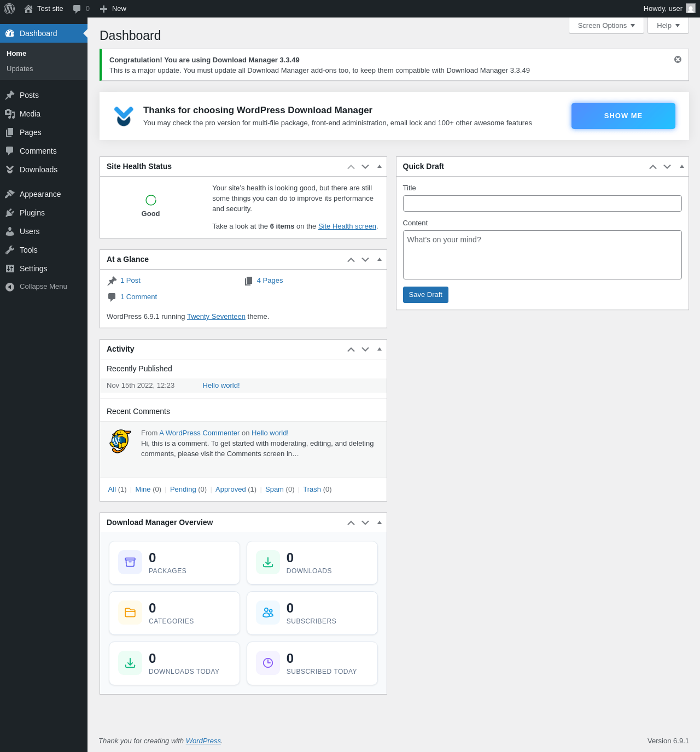Viewport: 700px width, 752px height.
Task: Focus the Quick Draft Title field
Action: point(542,203)
